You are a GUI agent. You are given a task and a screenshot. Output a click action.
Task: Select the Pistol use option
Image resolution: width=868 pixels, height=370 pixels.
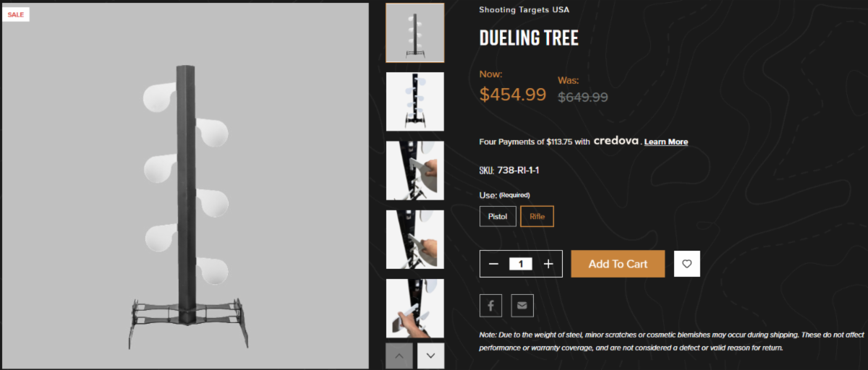(x=498, y=216)
